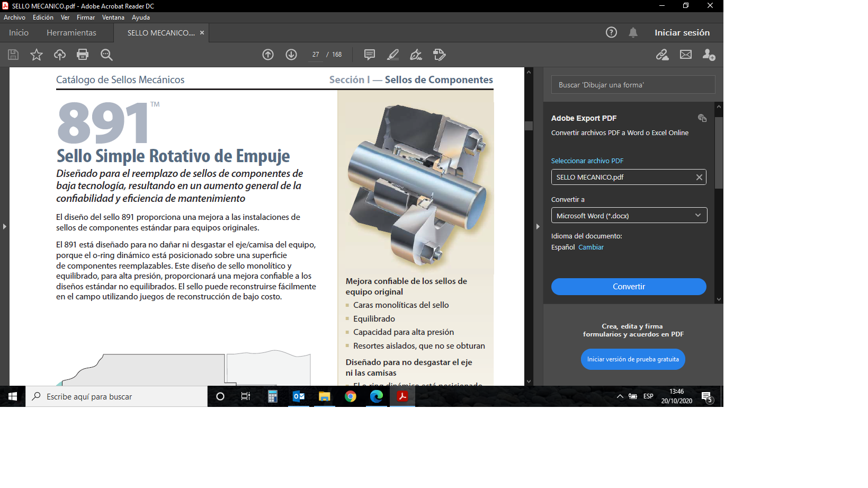Click the upload to cloud icon
This screenshot has width=868, height=488.
[60, 55]
